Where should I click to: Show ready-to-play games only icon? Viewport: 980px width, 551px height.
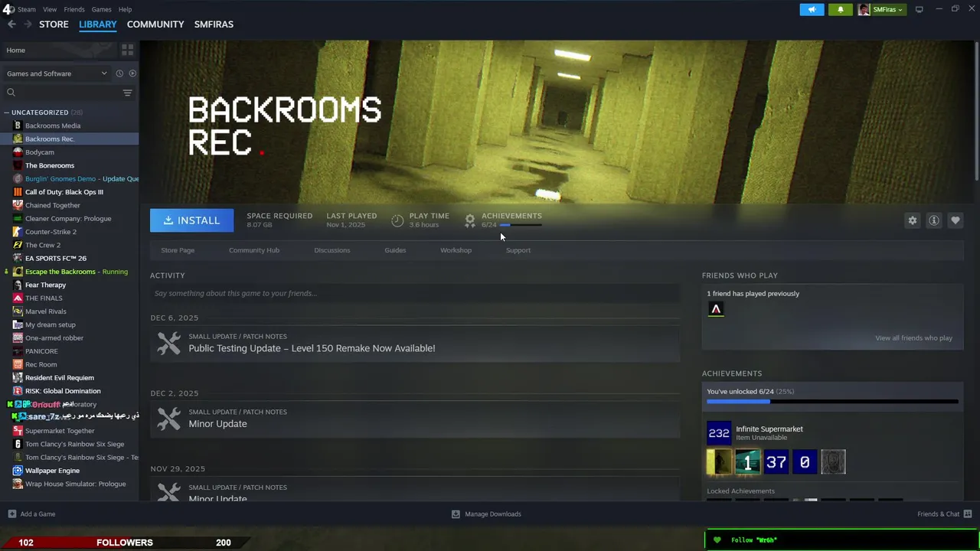(x=132, y=73)
